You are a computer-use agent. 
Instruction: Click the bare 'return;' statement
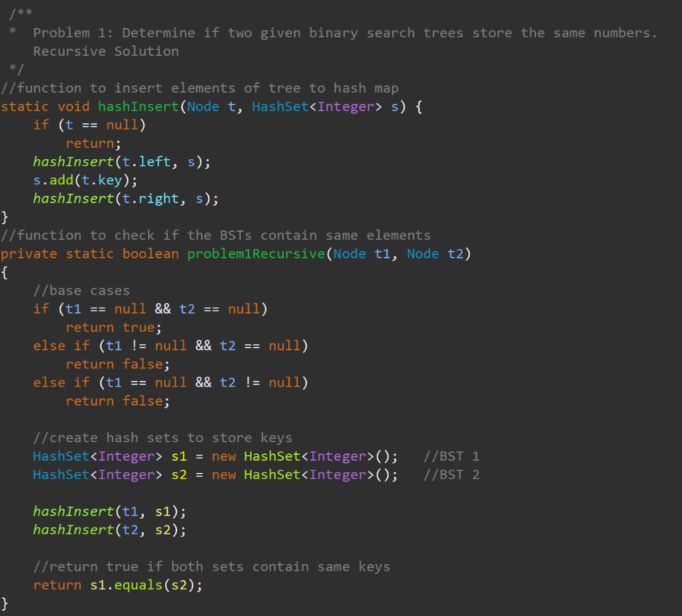click(x=93, y=144)
